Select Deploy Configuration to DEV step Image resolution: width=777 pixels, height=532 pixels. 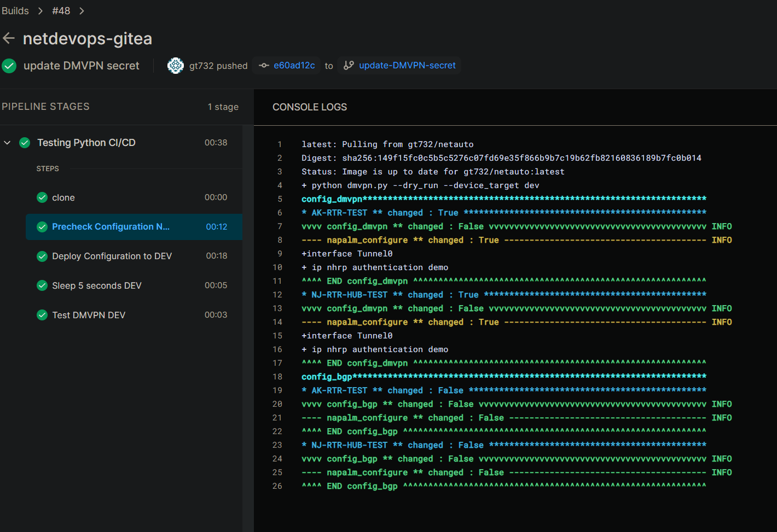112,256
